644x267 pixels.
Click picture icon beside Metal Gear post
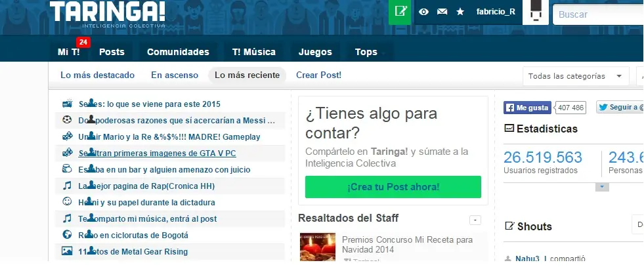coord(67,251)
